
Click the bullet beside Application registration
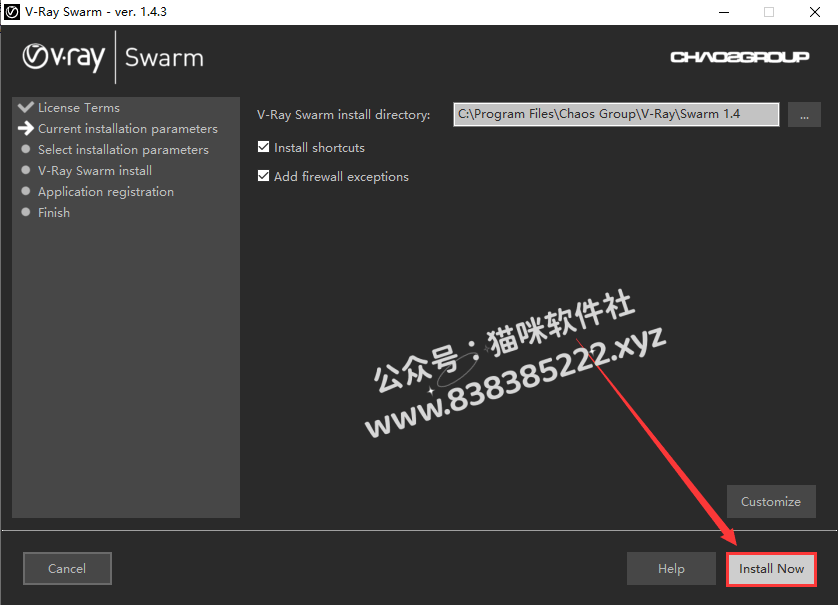coord(26,191)
